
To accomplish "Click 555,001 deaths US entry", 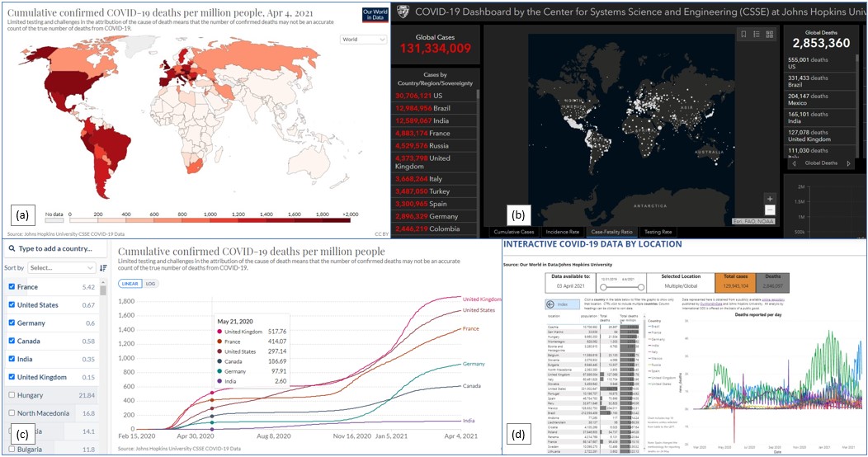I will pyautogui.click(x=820, y=63).
